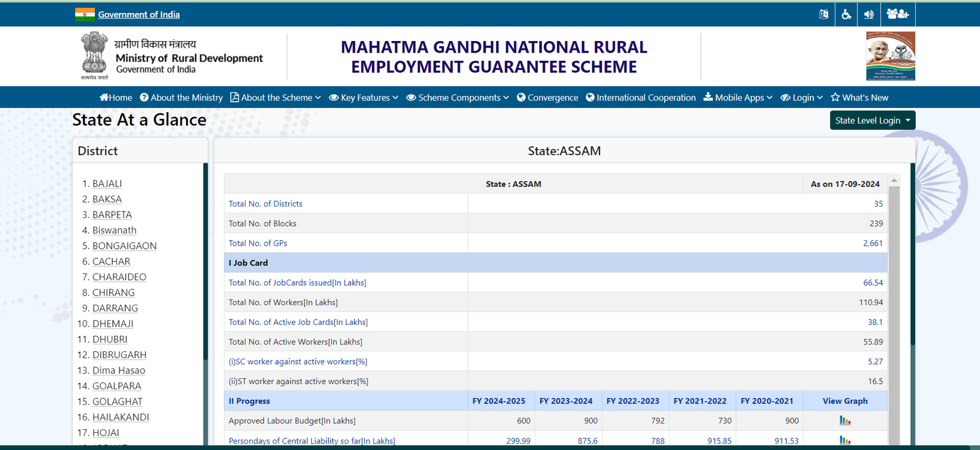Select HOJAI district
This screenshot has height=450, width=980.
tap(106, 433)
